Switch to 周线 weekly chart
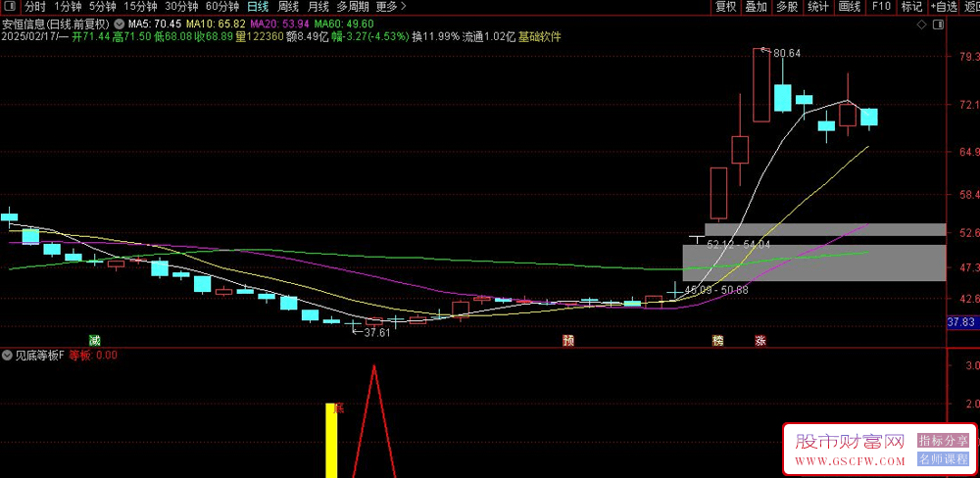This screenshot has height=478, width=980. coord(288,7)
